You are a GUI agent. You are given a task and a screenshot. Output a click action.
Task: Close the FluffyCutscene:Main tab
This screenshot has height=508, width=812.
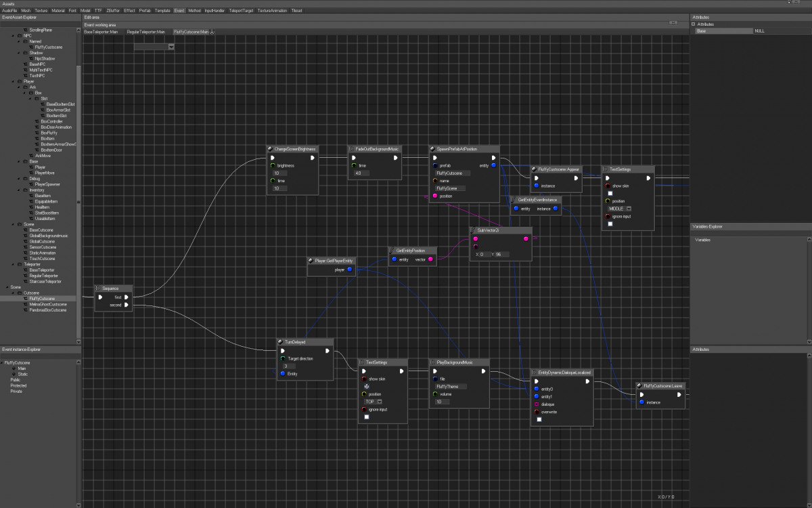(x=212, y=31)
